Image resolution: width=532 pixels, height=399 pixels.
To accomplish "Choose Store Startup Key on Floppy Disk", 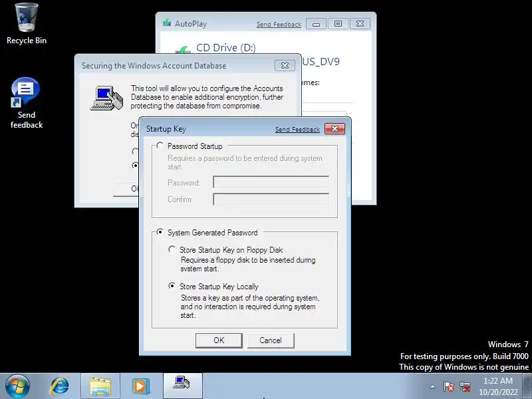I will pos(172,250).
